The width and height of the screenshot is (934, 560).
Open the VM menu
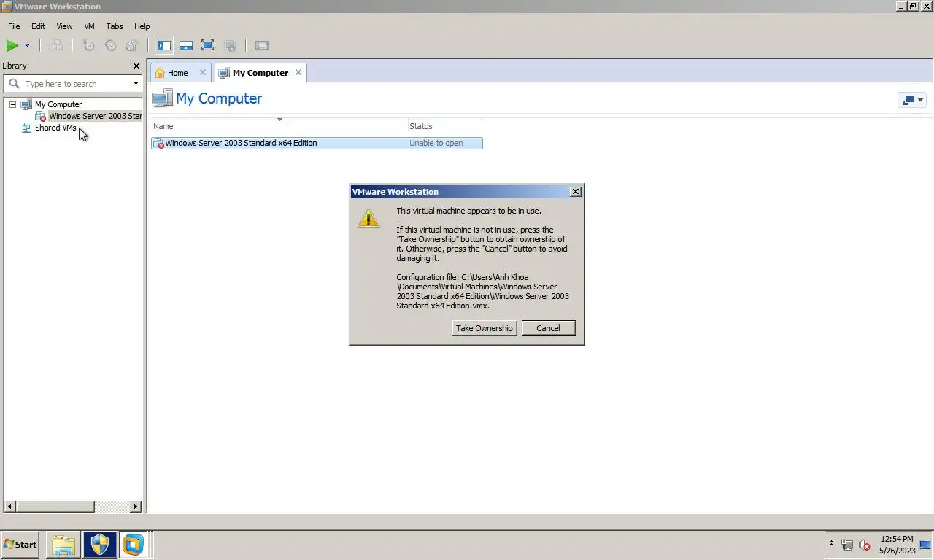point(89,26)
